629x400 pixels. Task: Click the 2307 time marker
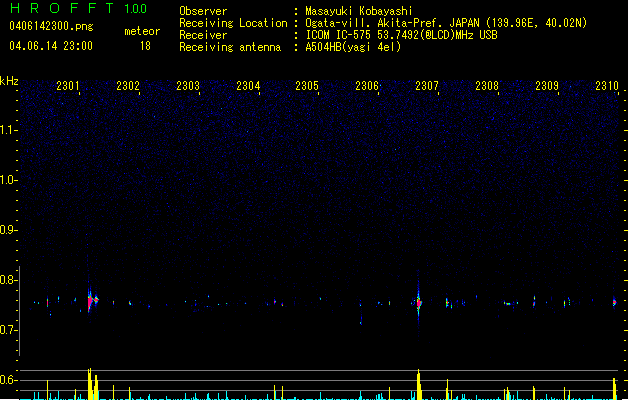(427, 86)
